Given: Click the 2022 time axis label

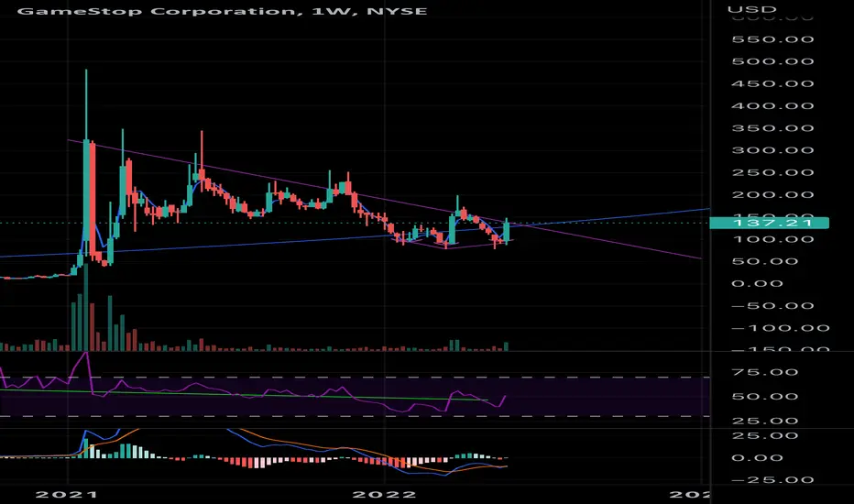Looking at the screenshot, I should click(x=384, y=494).
